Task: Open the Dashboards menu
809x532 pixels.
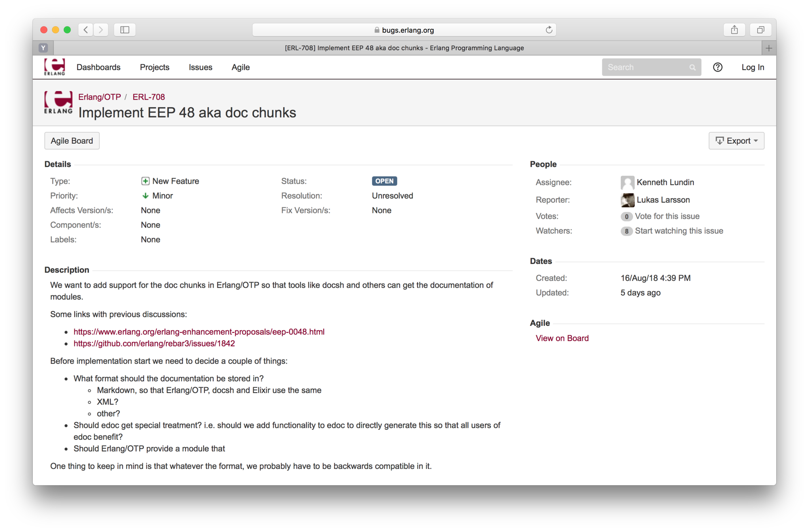Action: click(98, 67)
